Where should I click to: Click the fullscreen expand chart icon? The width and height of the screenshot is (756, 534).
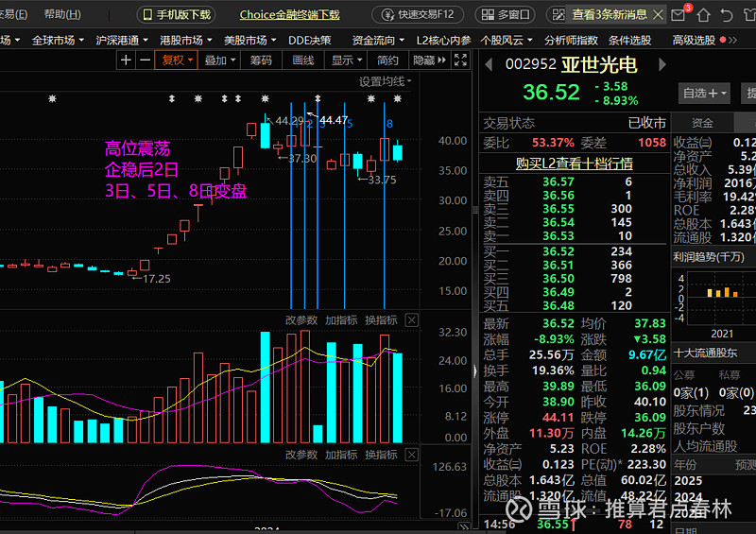click(460, 60)
